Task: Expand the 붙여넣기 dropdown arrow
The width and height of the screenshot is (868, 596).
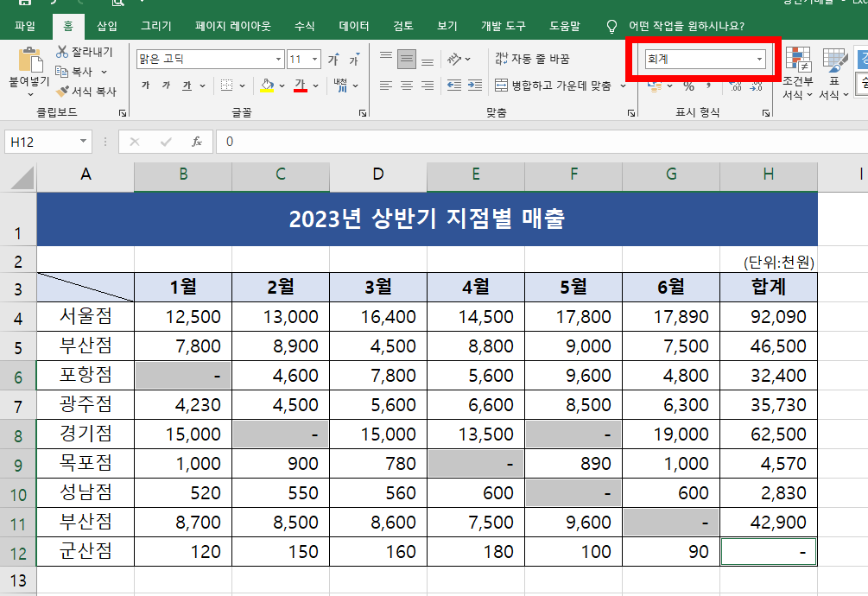Action: [30, 95]
